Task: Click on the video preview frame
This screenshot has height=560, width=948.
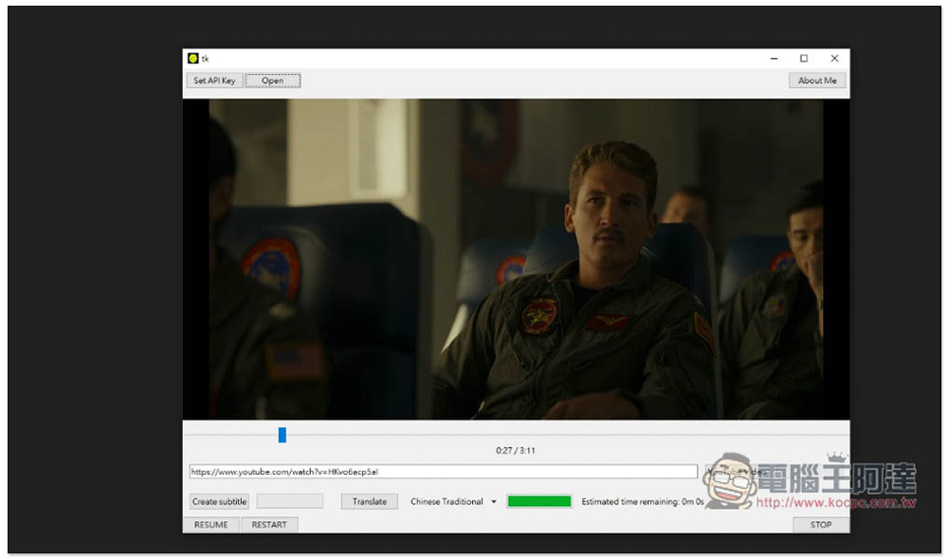Action: [x=516, y=259]
